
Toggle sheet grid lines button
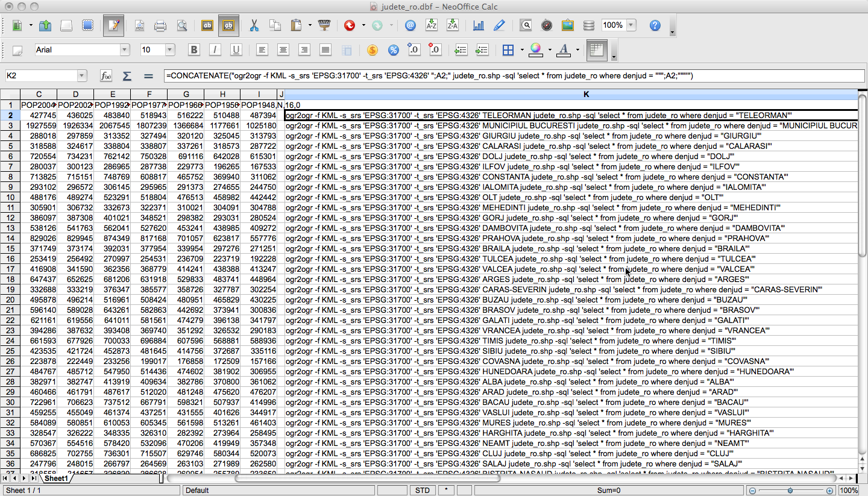click(596, 50)
